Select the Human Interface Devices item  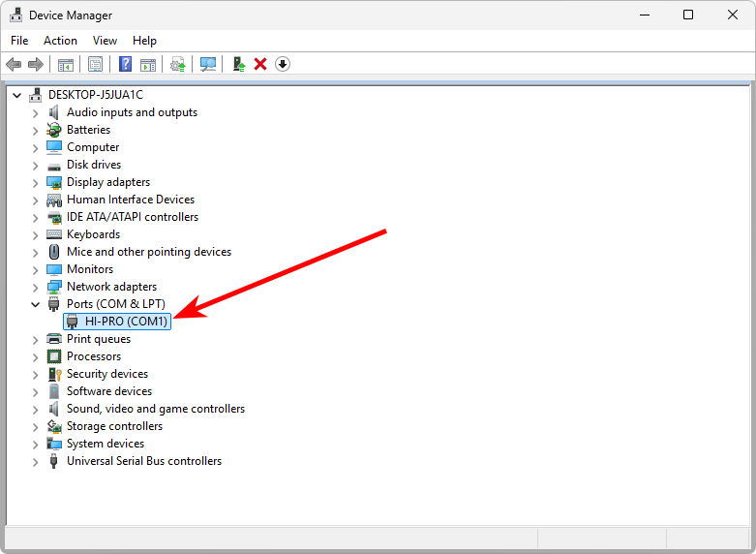(x=130, y=200)
